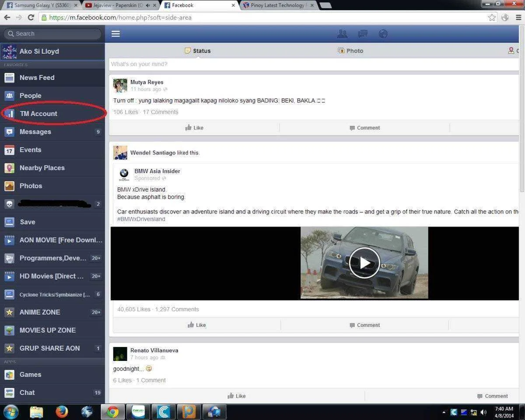Open the notifications globe icon
This screenshot has width=525, height=420.
(383, 34)
